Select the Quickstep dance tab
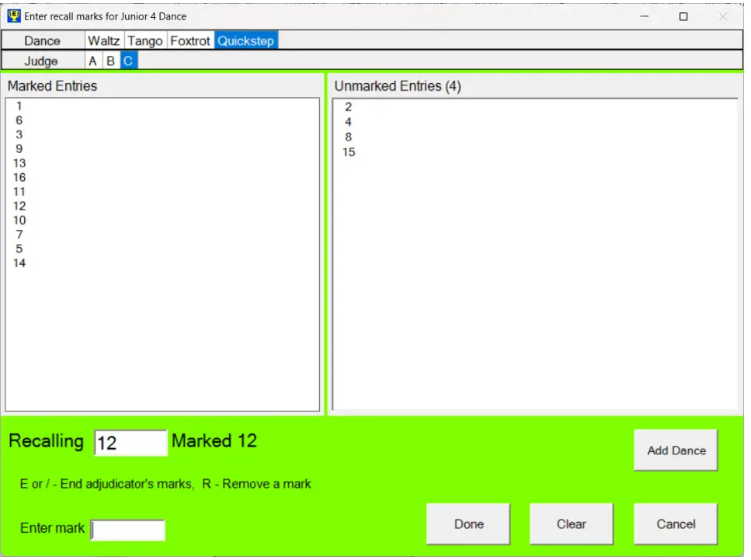Image resolution: width=751 pixels, height=560 pixels. pyautogui.click(x=245, y=40)
